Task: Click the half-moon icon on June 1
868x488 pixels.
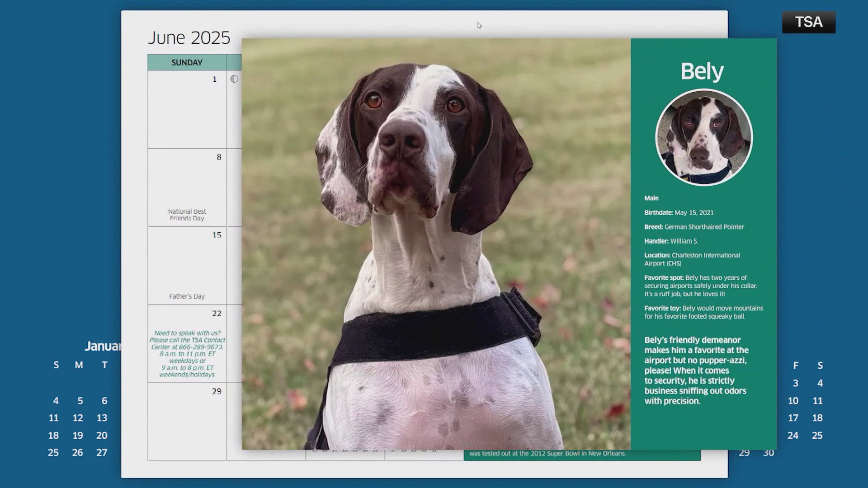Action: [x=234, y=79]
